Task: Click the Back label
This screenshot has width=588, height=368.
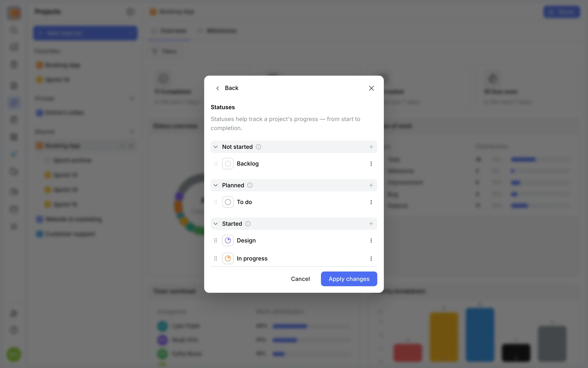Action: click(x=232, y=88)
